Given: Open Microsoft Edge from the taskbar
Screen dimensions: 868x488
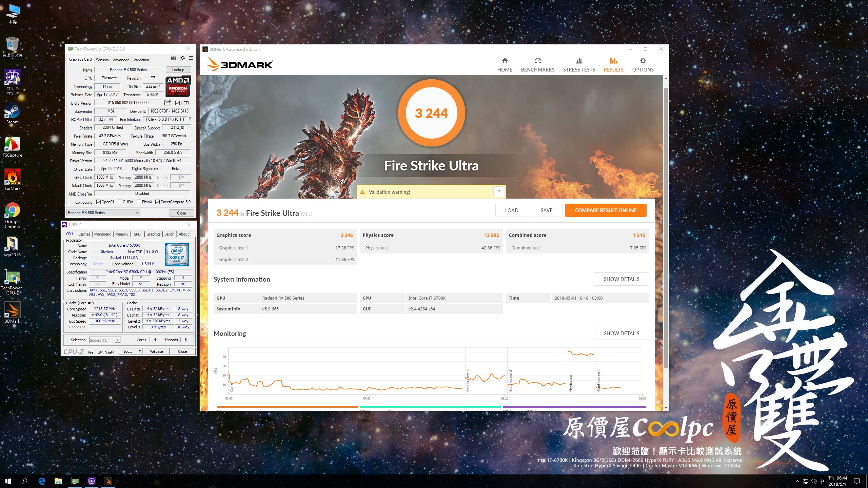Looking at the screenshot, I should coord(42,481).
